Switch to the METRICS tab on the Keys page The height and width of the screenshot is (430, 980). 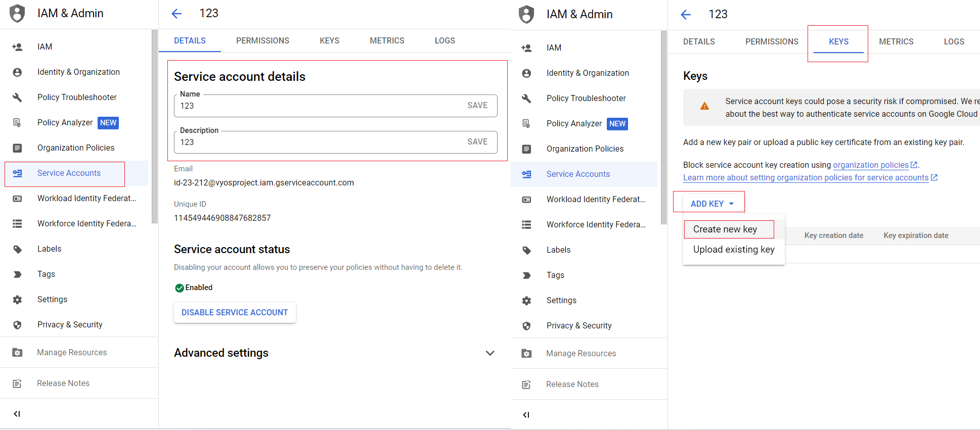point(896,42)
